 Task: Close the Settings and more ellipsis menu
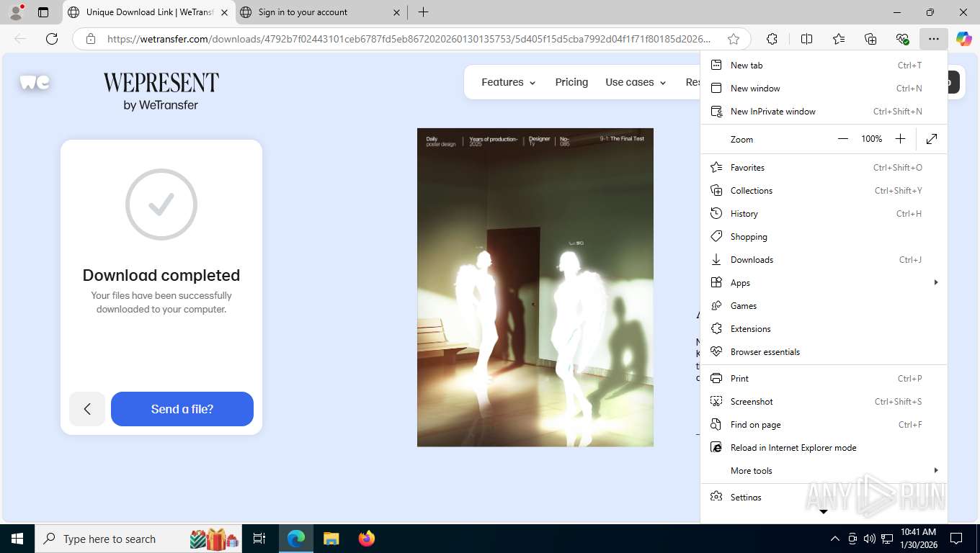[x=934, y=39]
